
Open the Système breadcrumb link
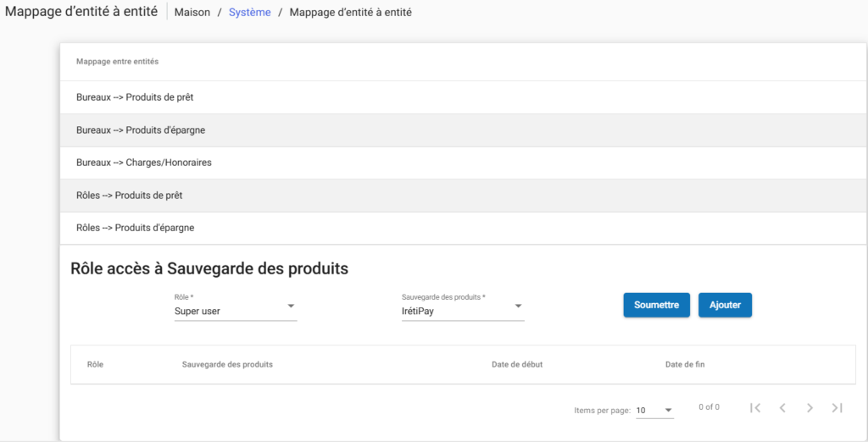[x=249, y=13]
